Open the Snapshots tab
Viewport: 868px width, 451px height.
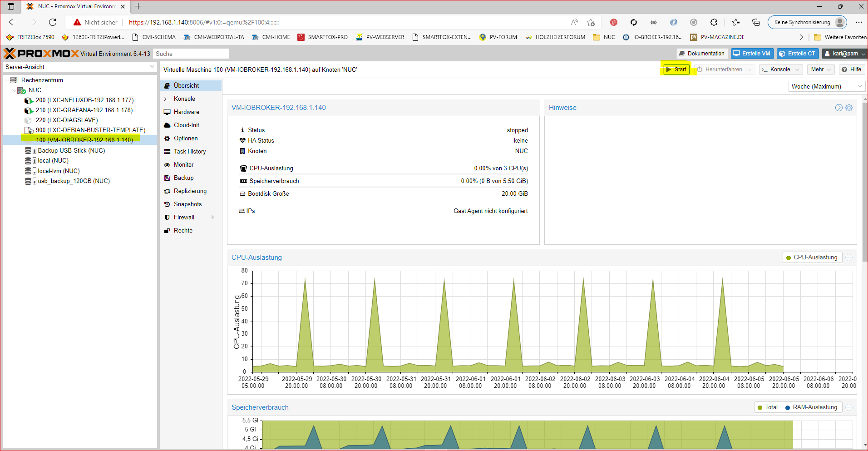191,204
